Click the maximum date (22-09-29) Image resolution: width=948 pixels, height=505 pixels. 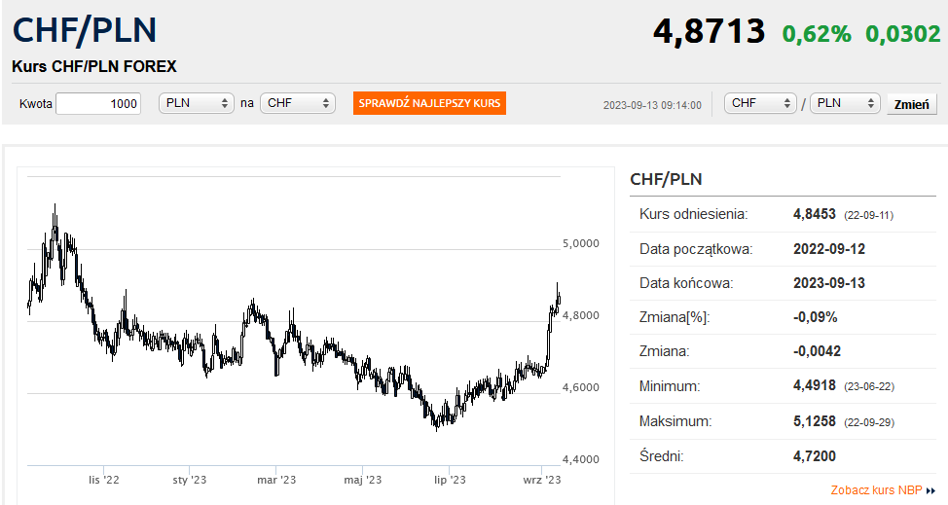pyautogui.click(x=869, y=422)
